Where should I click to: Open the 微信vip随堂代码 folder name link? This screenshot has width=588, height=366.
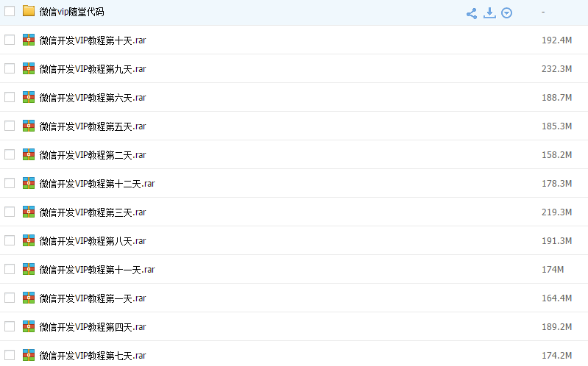click(x=71, y=12)
